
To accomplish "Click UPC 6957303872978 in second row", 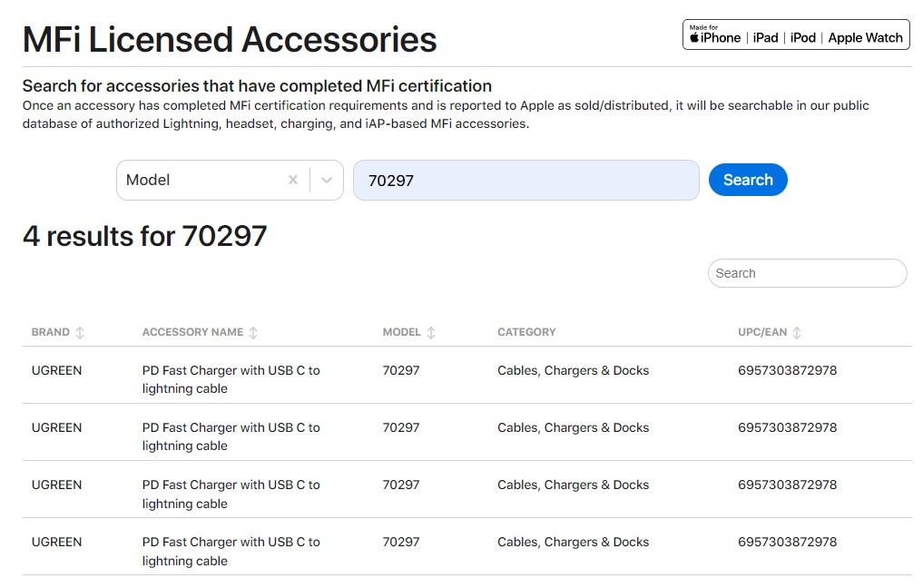I will point(787,427).
